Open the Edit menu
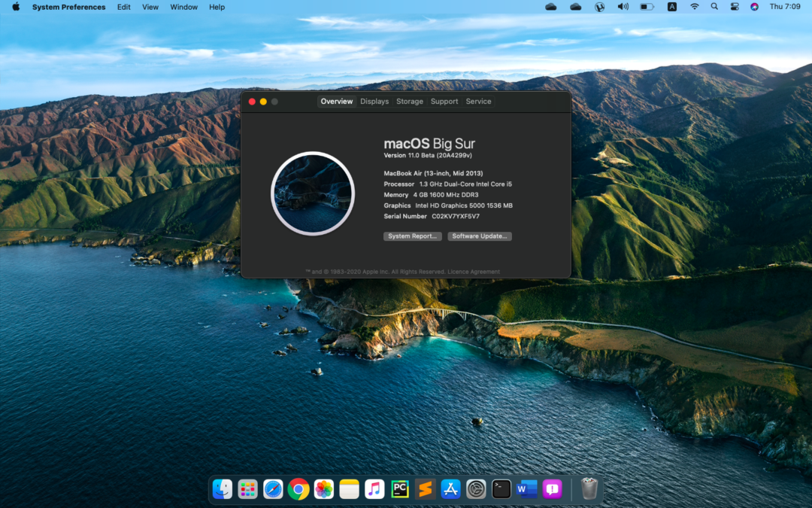This screenshot has width=812, height=508. coord(124,7)
